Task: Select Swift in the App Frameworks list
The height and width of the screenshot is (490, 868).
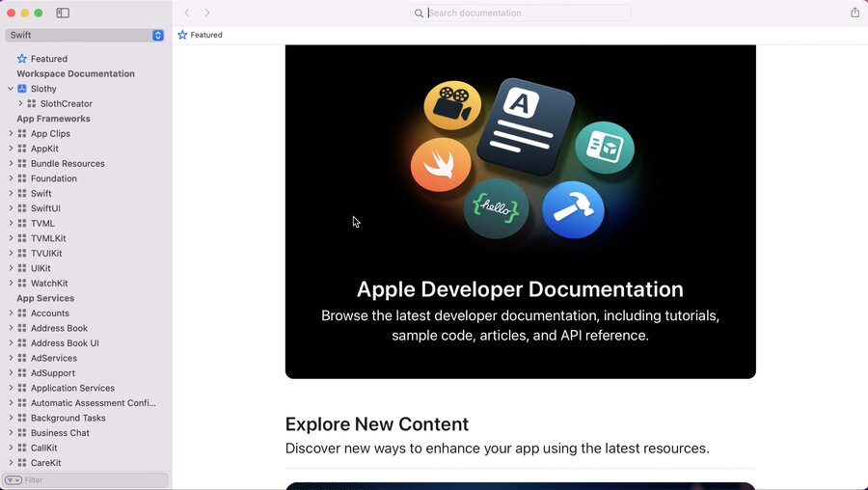Action: (x=41, y=193)
